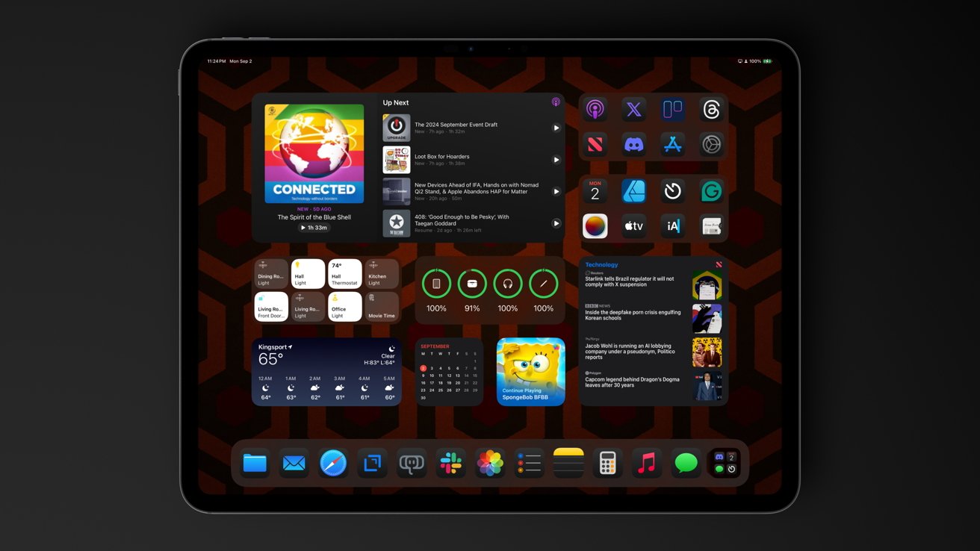
Task: Open the Connected podcast artwork
Action: pyautogui.click(x=314, y=154)
